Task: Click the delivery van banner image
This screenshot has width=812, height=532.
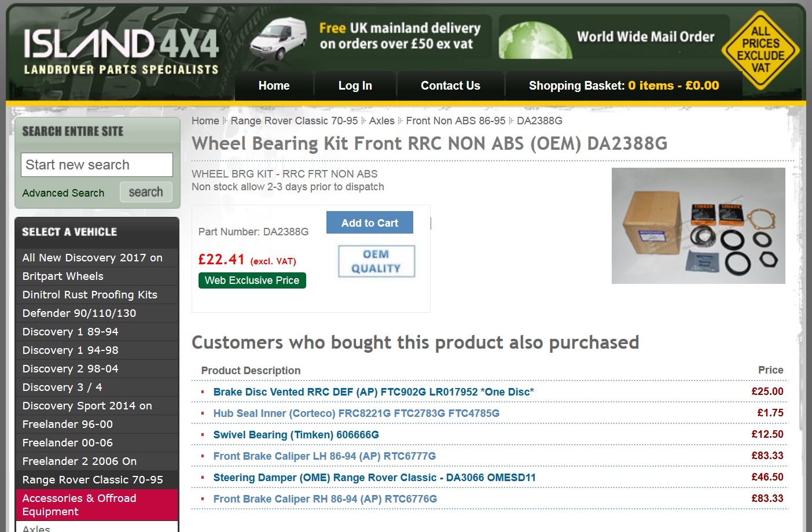Action: point(278,38)
